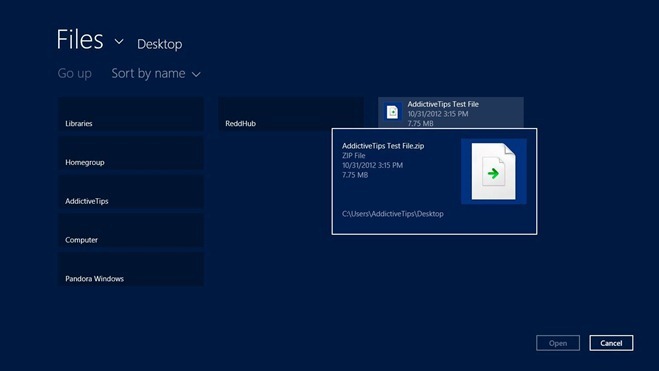This screenshot has width=659, height=371.
Task: Click the Cancel button
Action: click(611, 343)
